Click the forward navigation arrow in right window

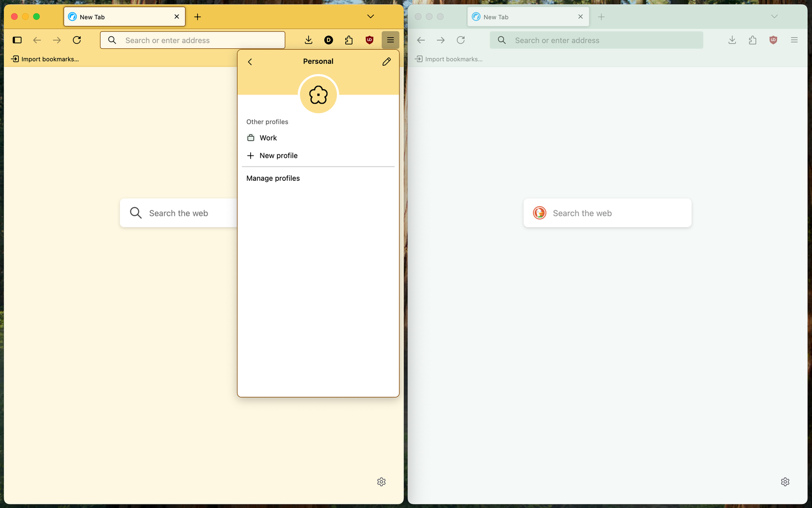[x=441, y=40]
